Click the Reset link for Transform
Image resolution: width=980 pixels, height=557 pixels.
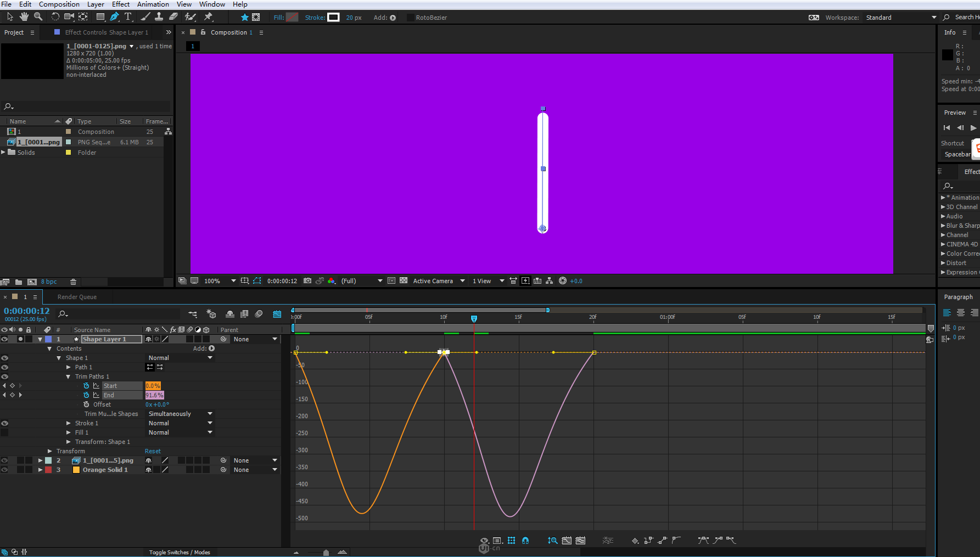point(153,451)
